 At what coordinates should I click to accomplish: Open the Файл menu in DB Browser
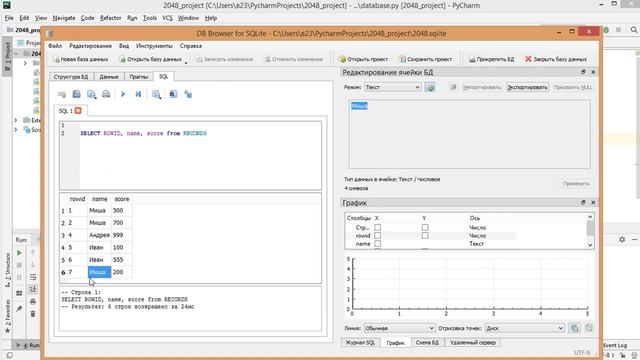[x=55, y=46]
